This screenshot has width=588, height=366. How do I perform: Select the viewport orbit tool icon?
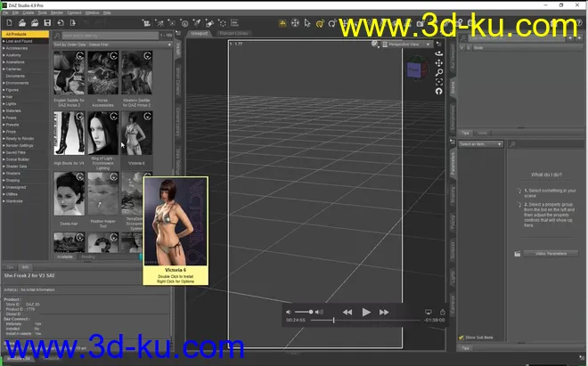pos(438,53)
